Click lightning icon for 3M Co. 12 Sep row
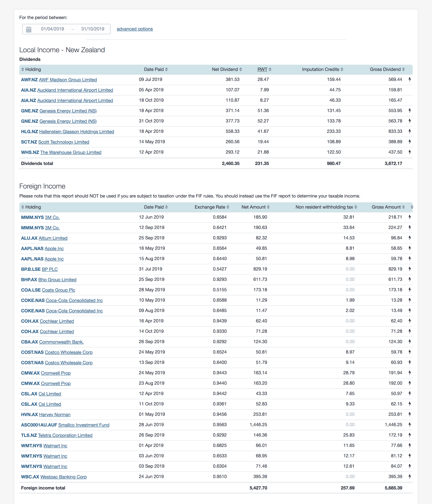432x504 pixels. click(410, 227)
